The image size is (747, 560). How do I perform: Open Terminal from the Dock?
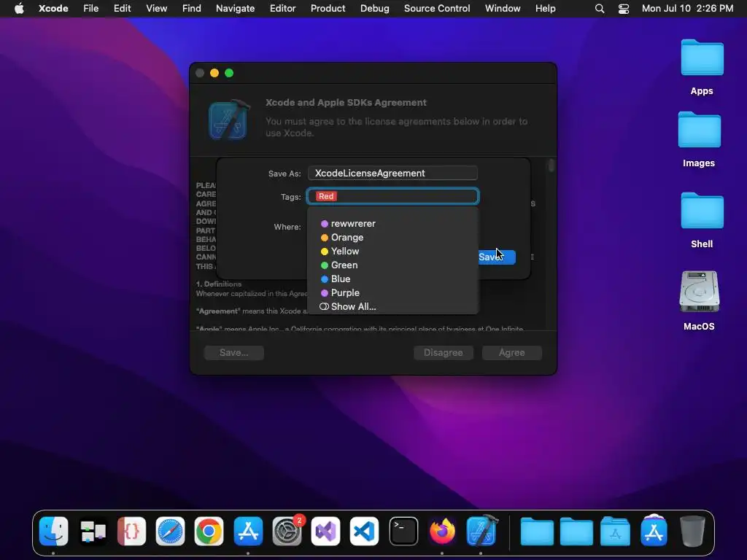[x=403, y=531]
